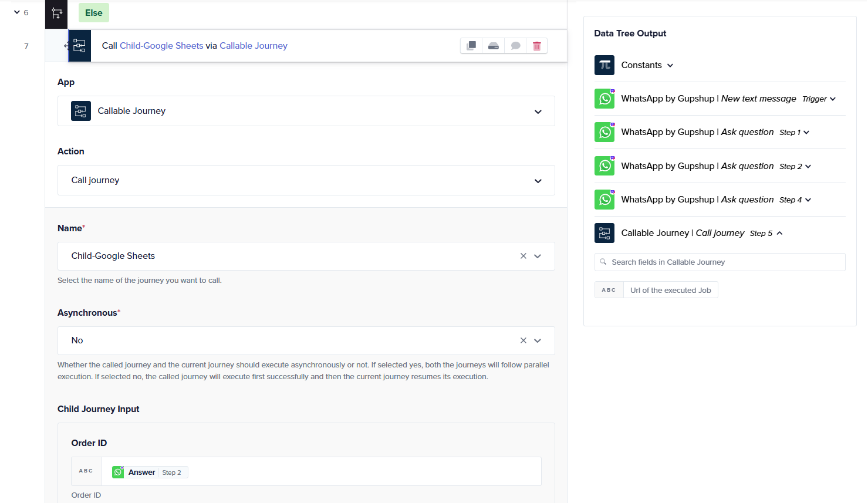Delete step 7 with the trash icon
868x503 pixels.
coord(536,46)
